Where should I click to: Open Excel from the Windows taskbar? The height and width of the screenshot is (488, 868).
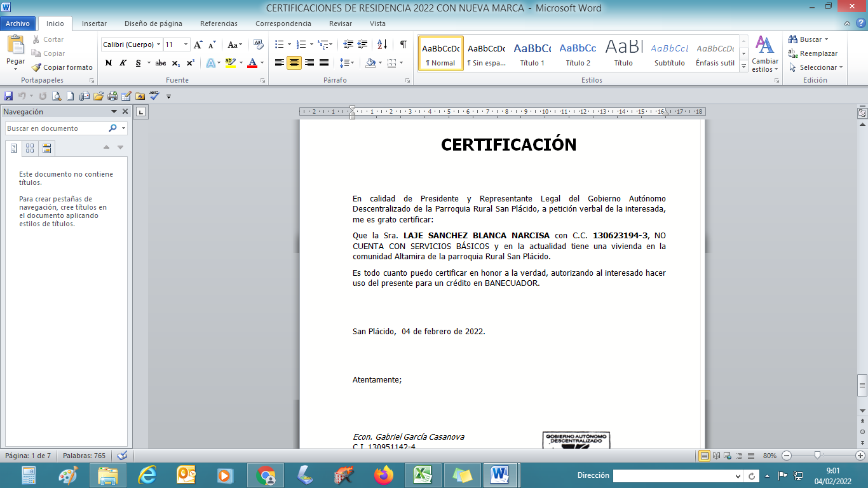pyautogui.click(x=422, y=475)
